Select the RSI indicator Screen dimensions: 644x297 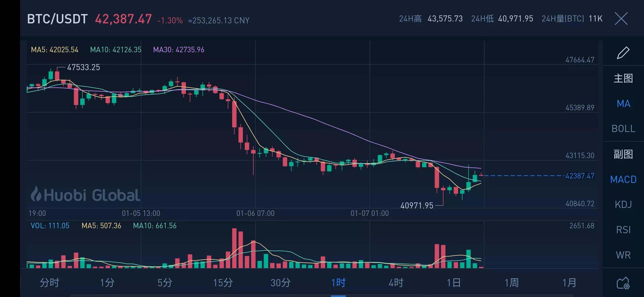623,229
